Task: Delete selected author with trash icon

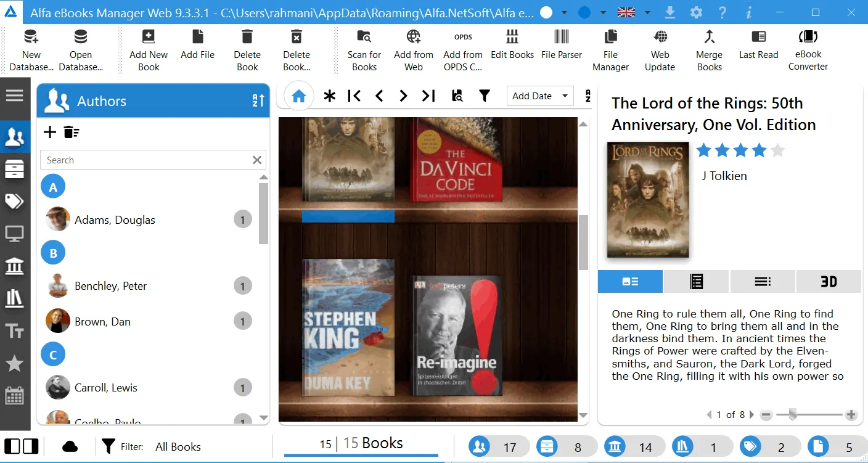Action: pos(72,132)
